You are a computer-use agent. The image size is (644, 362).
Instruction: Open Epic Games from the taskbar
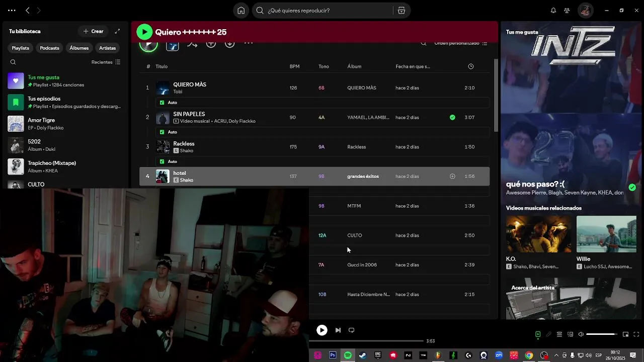(378, 355)
